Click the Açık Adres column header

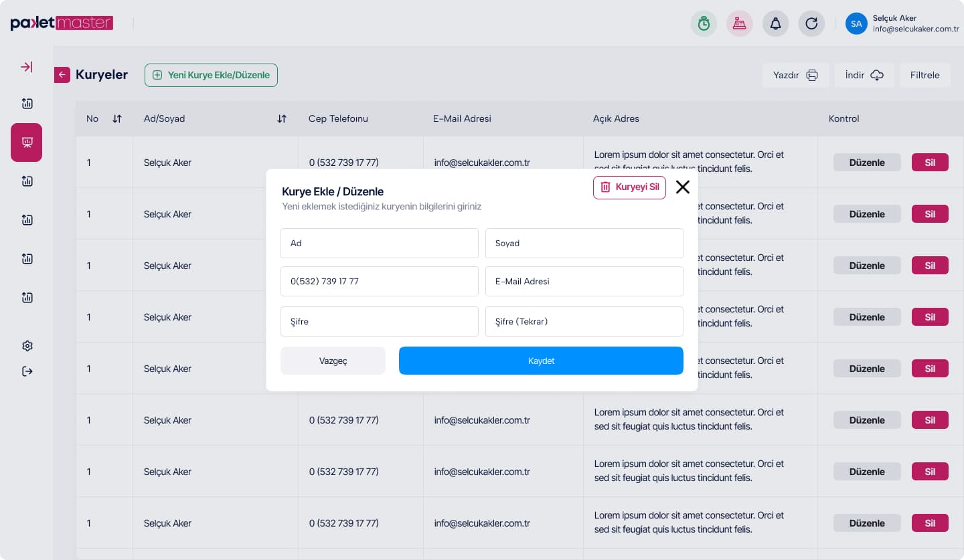(616, 118)
